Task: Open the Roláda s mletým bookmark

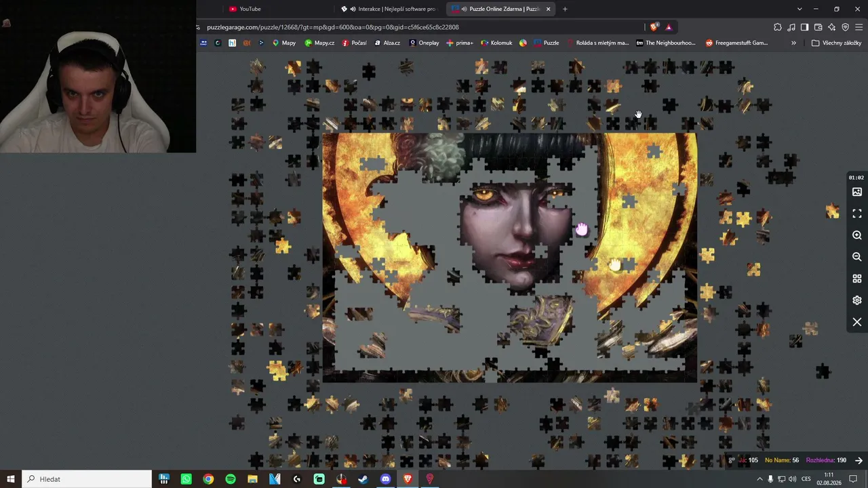Action: [x=597, y=43]
